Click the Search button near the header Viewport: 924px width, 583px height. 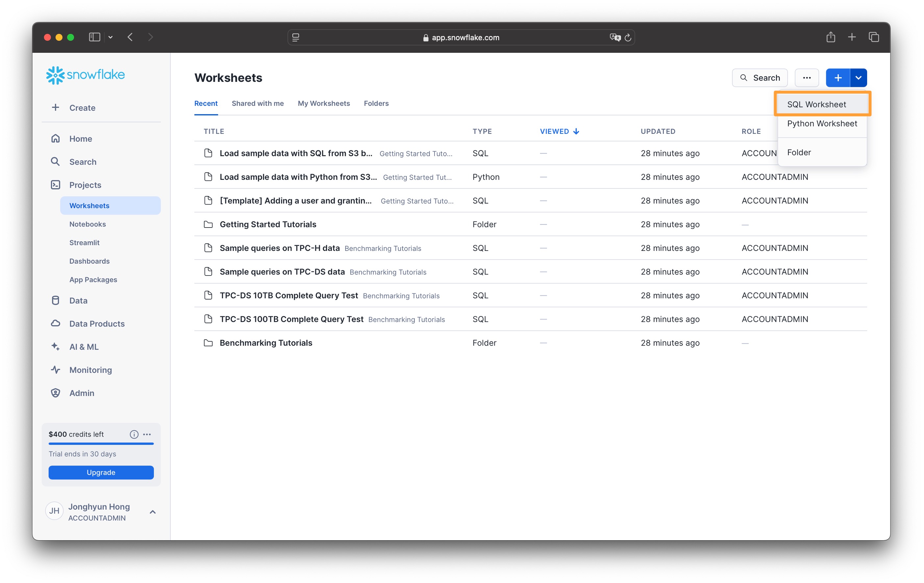coord(760,78)
